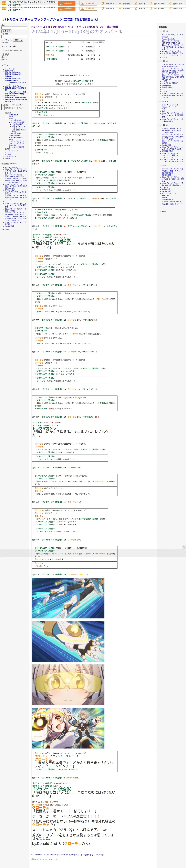Open 愚痴板 link in the sidebar
Viewport: 186px width, 868px height.
(x=11, y=139)
